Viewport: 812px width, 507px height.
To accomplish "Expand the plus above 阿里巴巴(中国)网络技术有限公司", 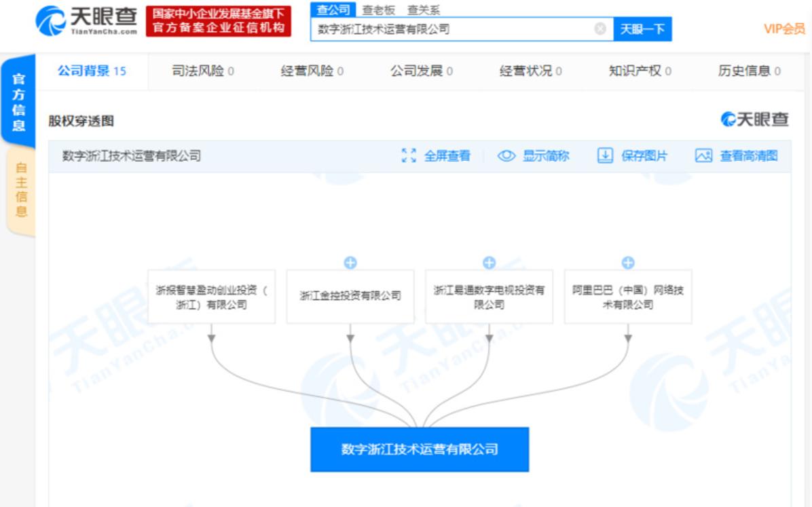I will 627,263.
